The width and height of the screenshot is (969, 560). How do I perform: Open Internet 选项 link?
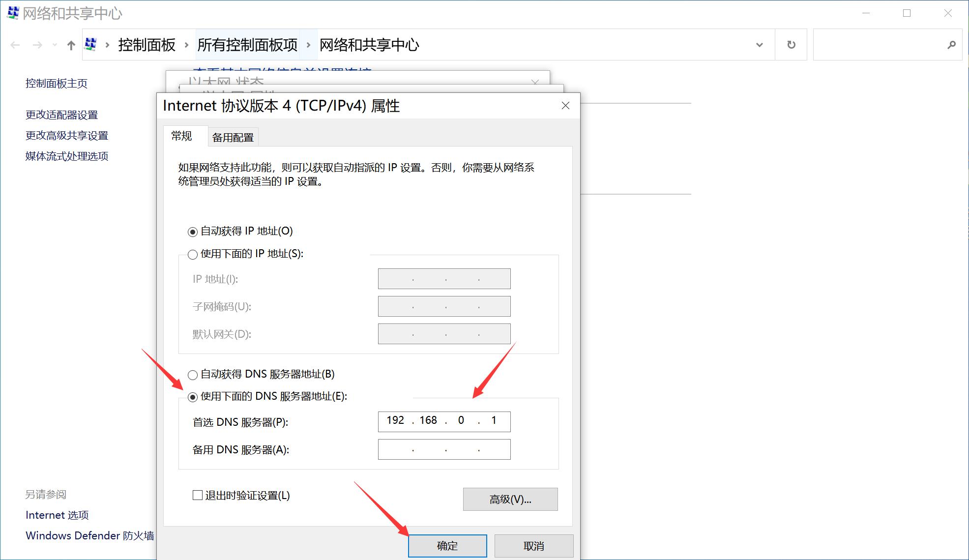point(57,515)
